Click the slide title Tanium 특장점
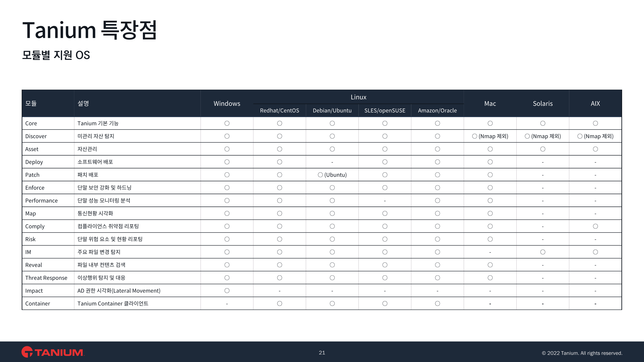644x362 pixels. [90, 30]
